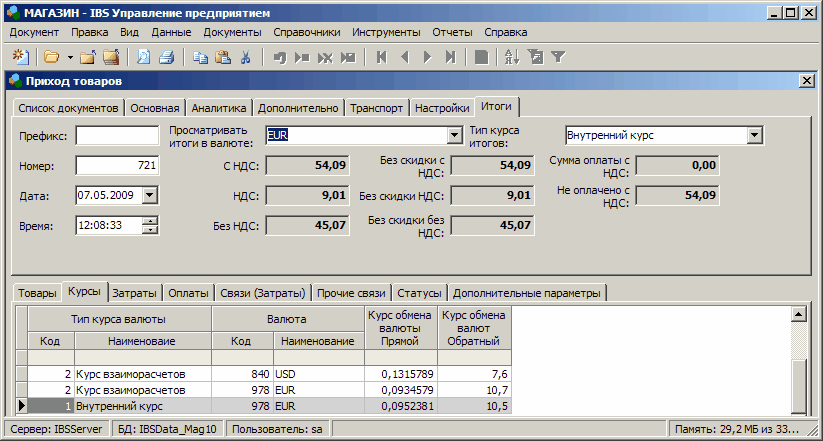
Task: Jump to first record with navigation arrow
Action: pos(381,57)
